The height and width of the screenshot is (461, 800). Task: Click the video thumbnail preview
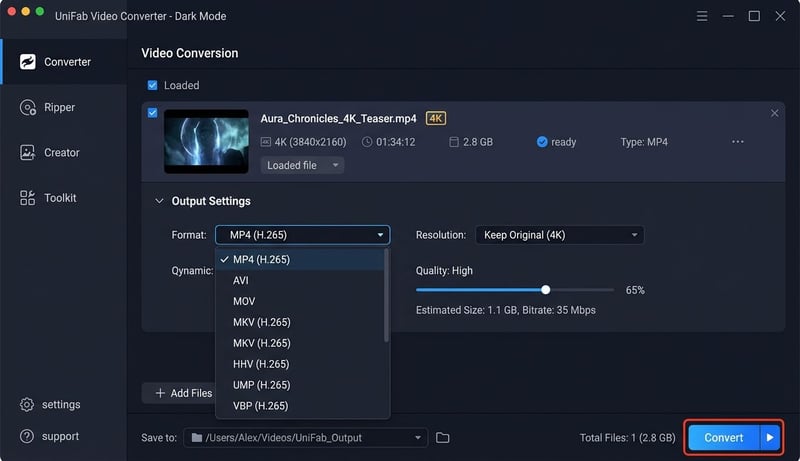coord(206,141)
